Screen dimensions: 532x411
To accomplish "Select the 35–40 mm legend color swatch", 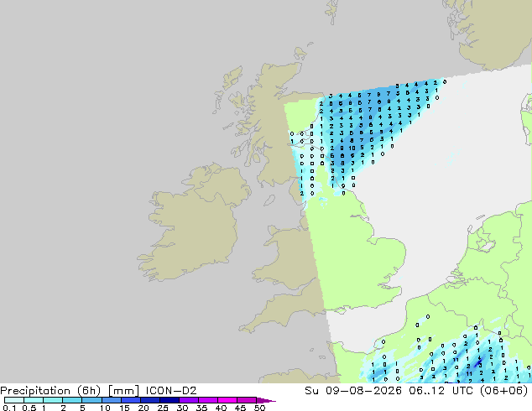I will (207, 400).
